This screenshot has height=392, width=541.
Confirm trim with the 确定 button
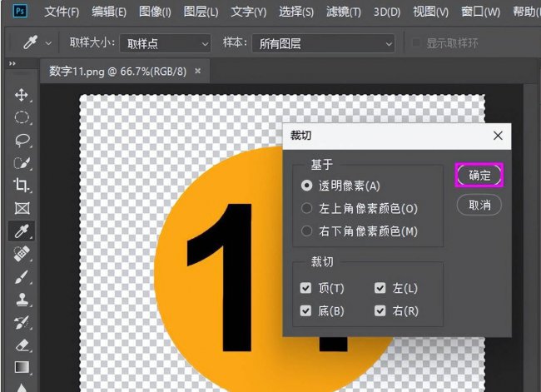click(479, 176)
